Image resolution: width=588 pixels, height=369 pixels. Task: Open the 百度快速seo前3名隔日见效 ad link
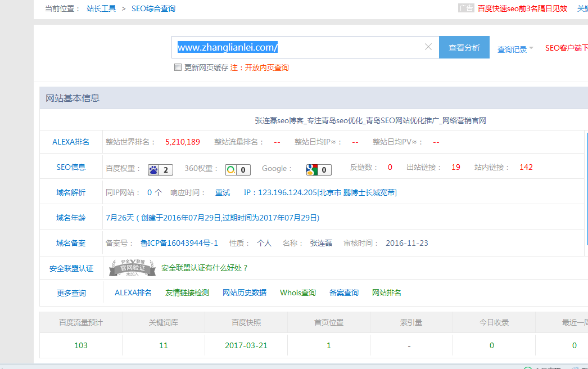pos(522,8)
